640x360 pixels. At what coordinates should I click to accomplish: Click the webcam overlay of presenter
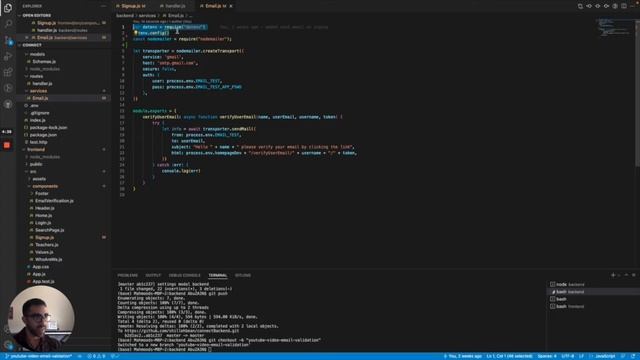click(41, 317)
